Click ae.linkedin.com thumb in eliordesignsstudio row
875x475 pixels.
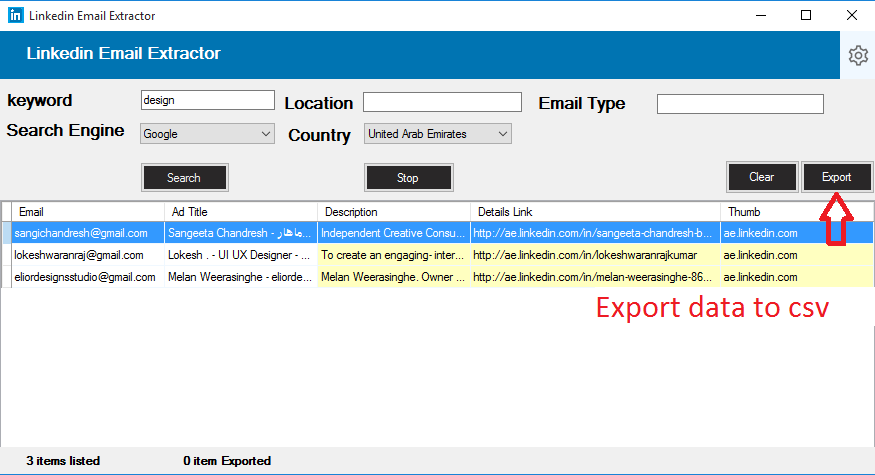tap(797, 277)
